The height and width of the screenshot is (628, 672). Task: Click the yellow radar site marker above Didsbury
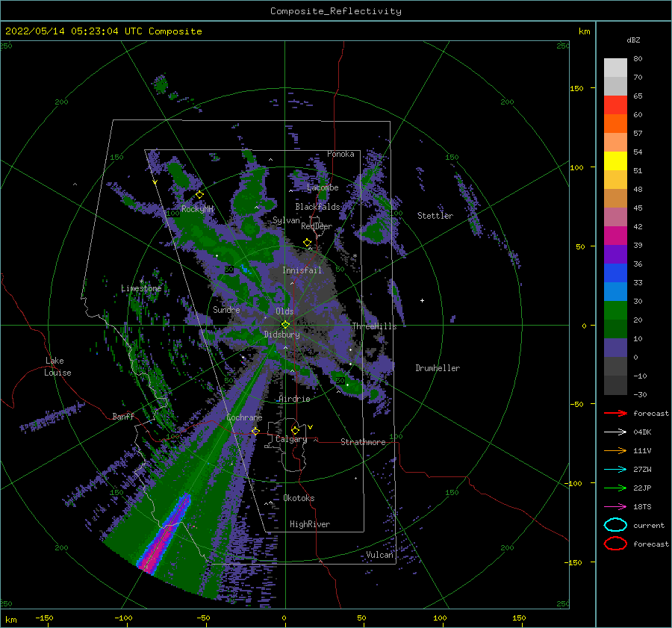point(285,325)
